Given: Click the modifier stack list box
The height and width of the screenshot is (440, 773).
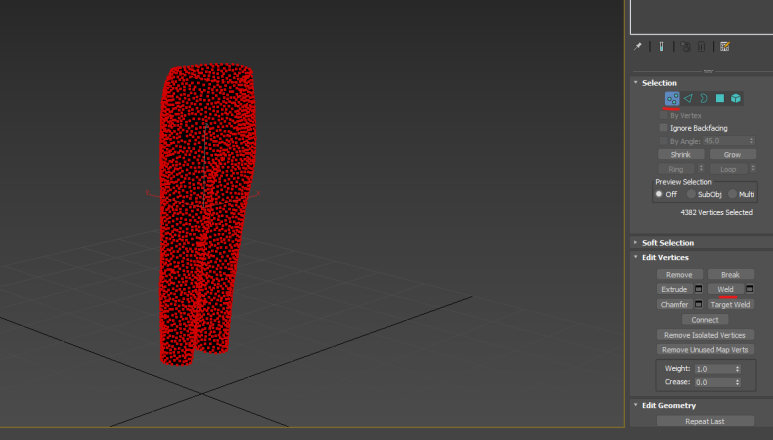Looking at the screenshot, I should [x=702, y=17].
